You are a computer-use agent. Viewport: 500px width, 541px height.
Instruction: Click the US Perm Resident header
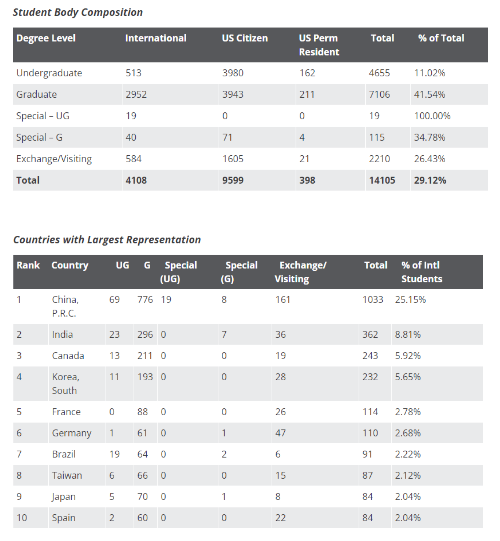pyautogui.click(x=319, y=45)
